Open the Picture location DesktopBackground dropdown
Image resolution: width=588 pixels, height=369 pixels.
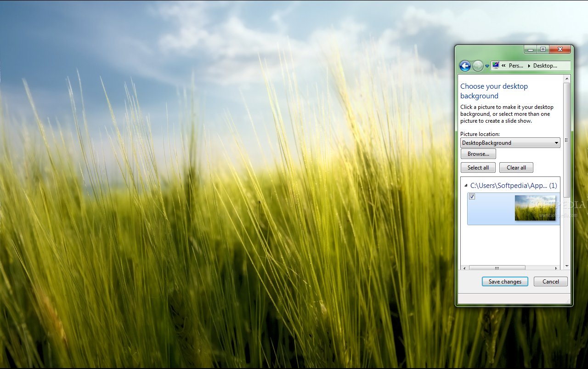click(510, 143)
